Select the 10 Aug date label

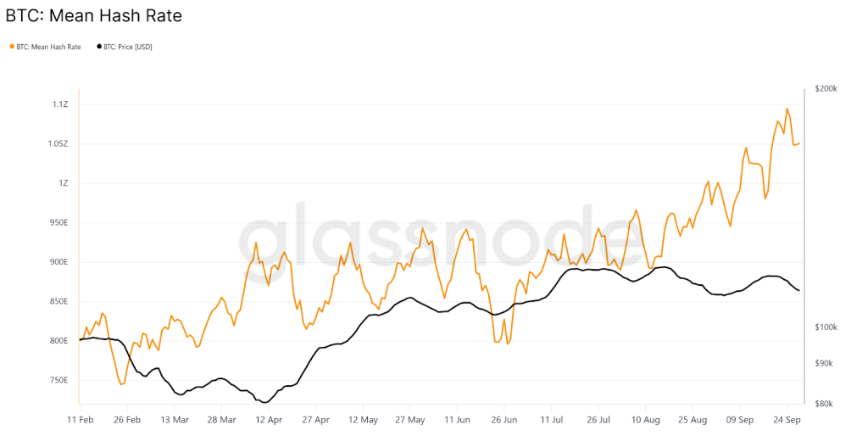coord(647,419)
